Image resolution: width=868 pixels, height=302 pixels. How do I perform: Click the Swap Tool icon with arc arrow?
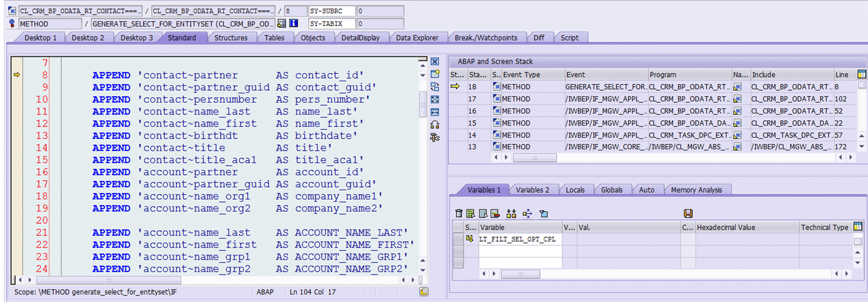tap(435, 125)
